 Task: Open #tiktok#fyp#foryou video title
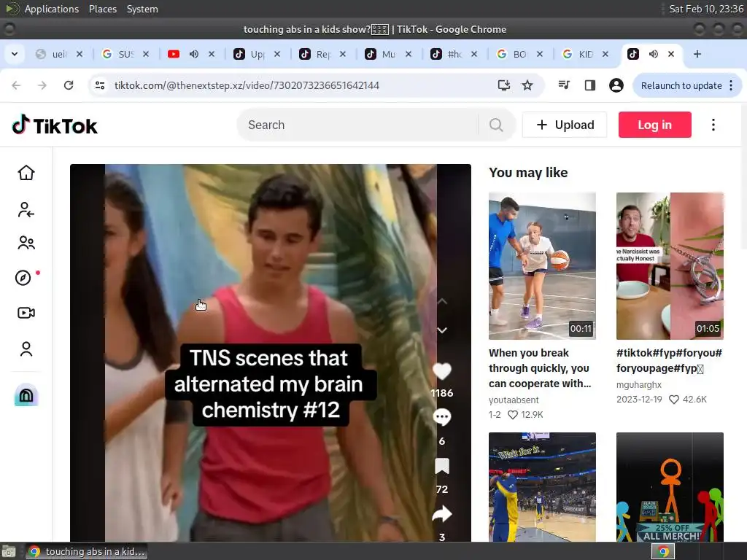pyautogui.click(x=669, y=360)
